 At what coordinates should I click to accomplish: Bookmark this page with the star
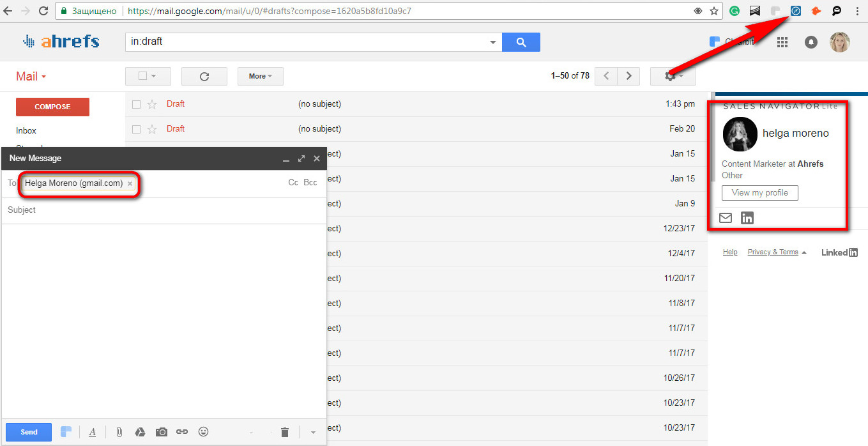714,11
